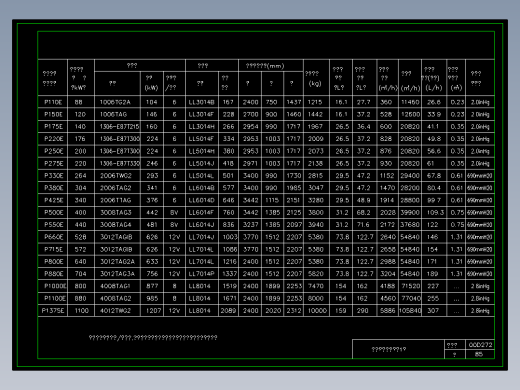Click the P1375E model cell
The width and height of the screenshot is (520, 390).
coord(53,311)
